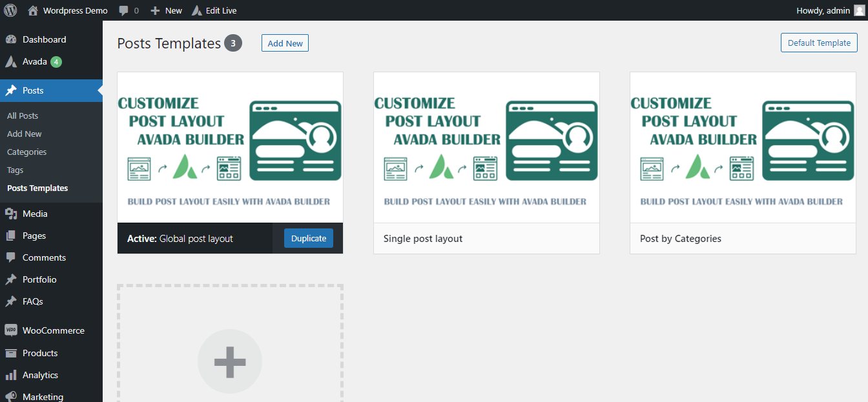Click the Active: Global post layout label
Screen dimensions: 868x402
click(x=180, y=238)
